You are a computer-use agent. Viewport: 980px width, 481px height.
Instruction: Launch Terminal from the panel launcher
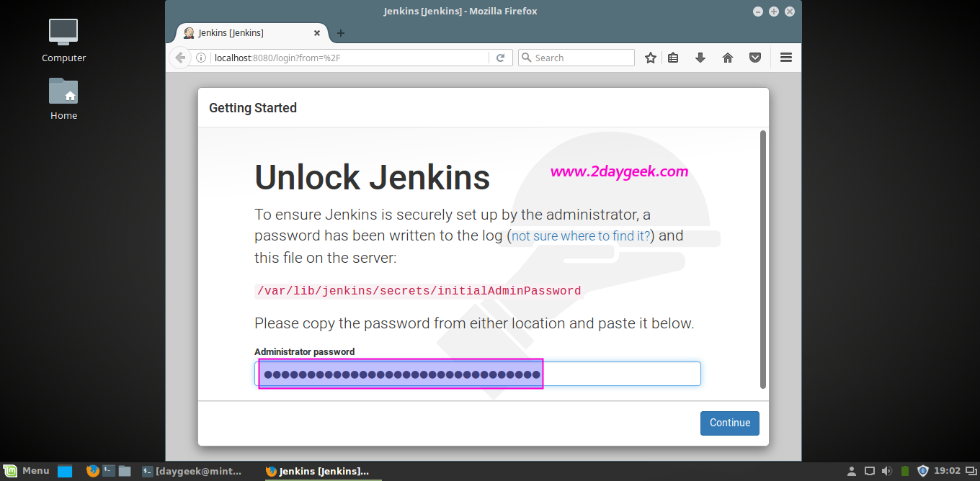coord(109,471)
